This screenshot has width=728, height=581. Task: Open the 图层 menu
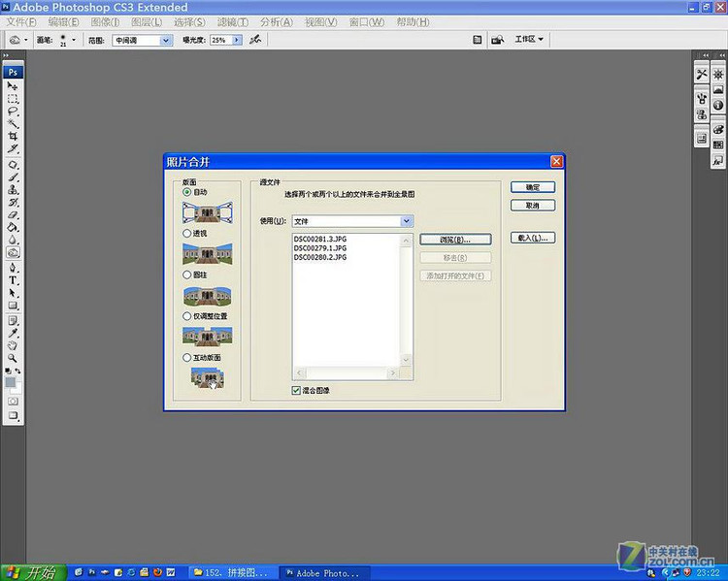[x=147, y=21]
